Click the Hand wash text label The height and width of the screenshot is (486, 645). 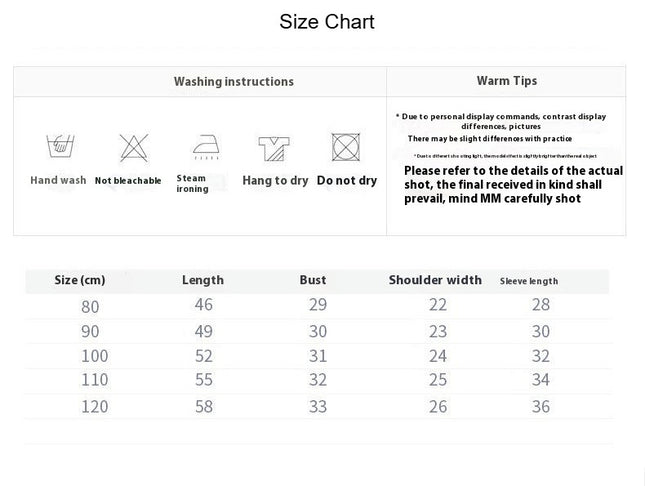click(58, 180)
